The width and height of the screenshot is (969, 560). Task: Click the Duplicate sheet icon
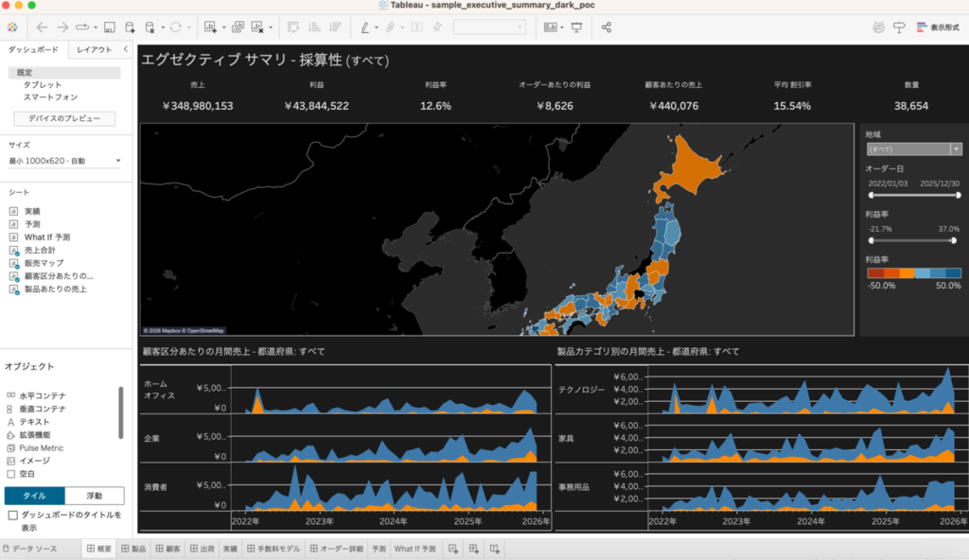(238, 27)
